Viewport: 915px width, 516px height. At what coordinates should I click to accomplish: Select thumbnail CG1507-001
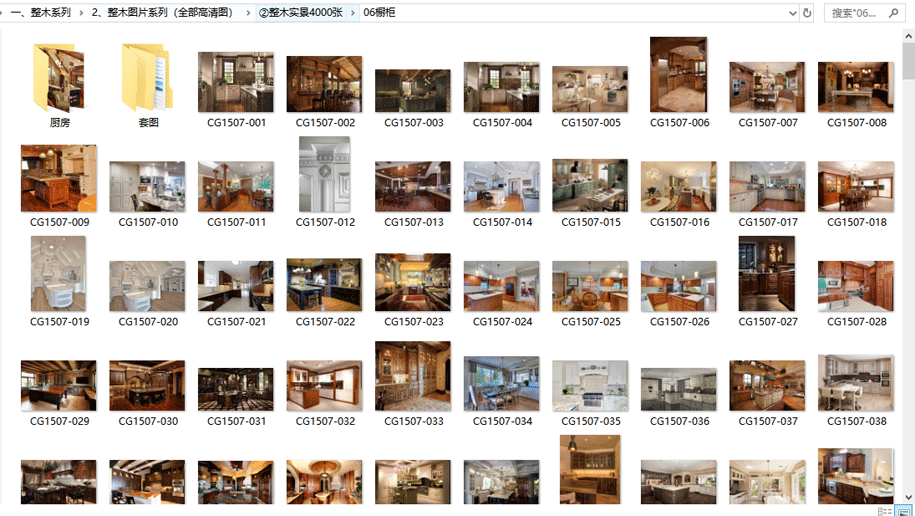(236, 83)
